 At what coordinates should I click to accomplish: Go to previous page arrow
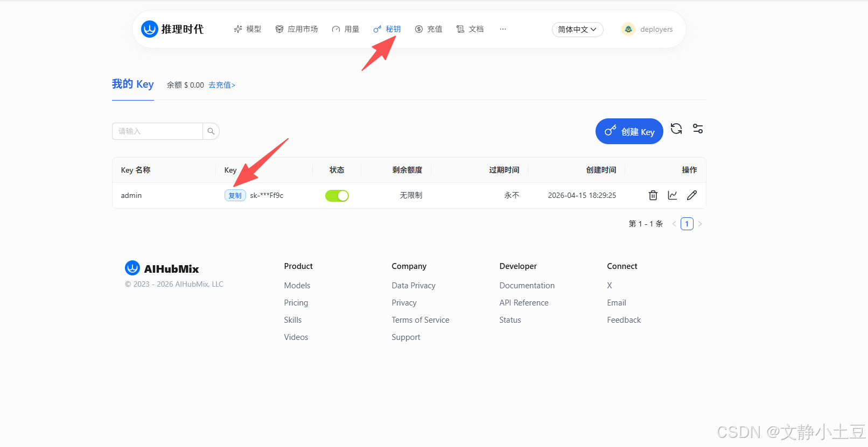click(x=674, y=224)
